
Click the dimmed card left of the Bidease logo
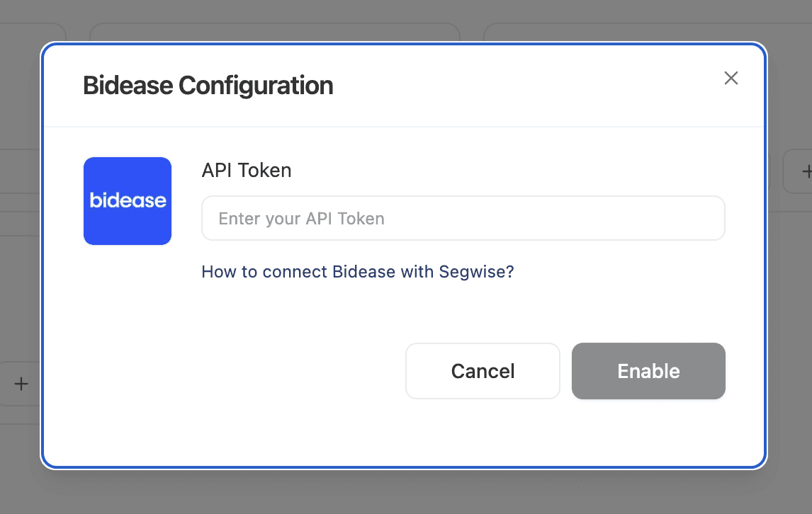coord(20,171)
